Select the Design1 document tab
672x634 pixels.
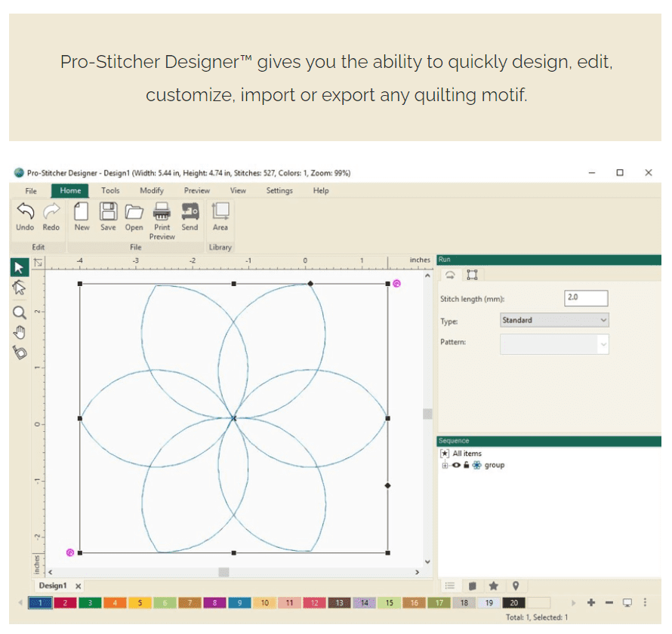pos(53,586)
